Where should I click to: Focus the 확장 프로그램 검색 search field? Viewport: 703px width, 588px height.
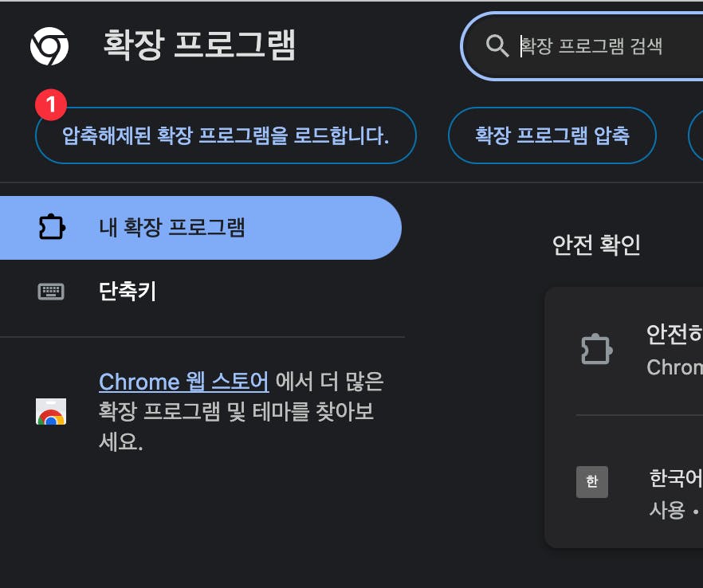coord(606,46)
